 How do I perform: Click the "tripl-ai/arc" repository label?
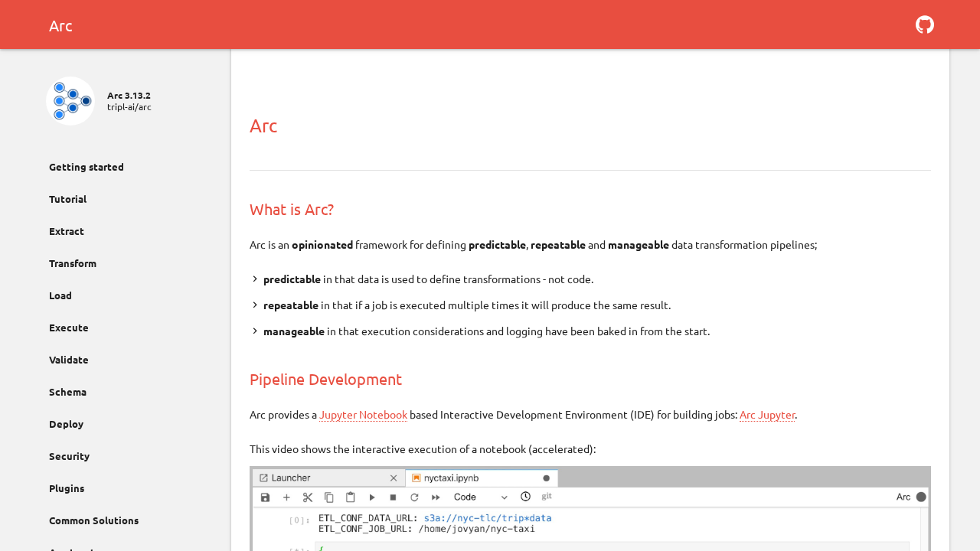point(129,106)
